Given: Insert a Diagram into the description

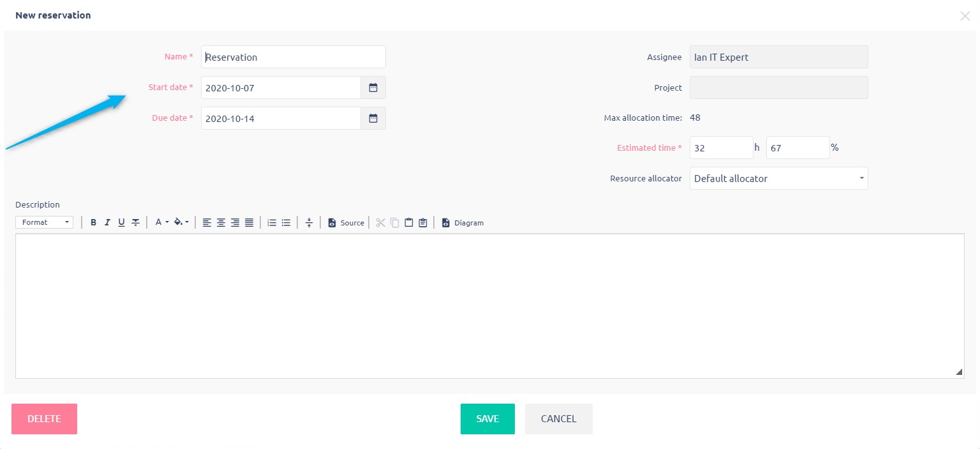Looking at the screenshot, I should (463, 223).
